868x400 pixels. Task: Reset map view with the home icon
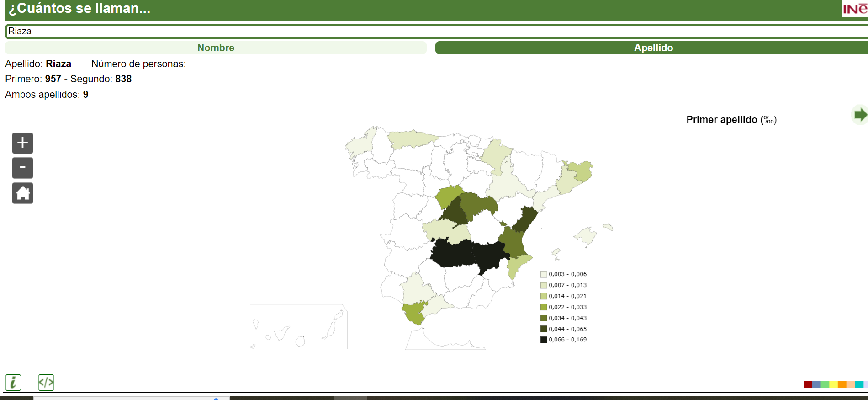pos(22,193)
